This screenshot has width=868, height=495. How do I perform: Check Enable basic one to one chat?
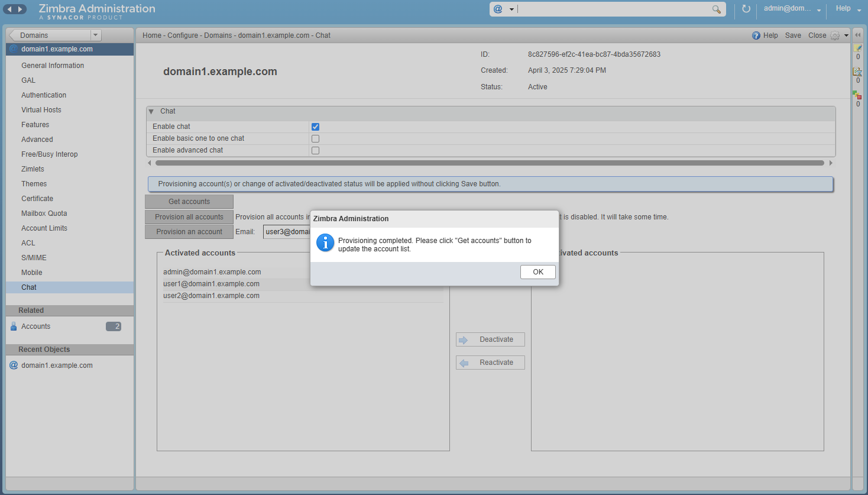[x=315, y=138]
